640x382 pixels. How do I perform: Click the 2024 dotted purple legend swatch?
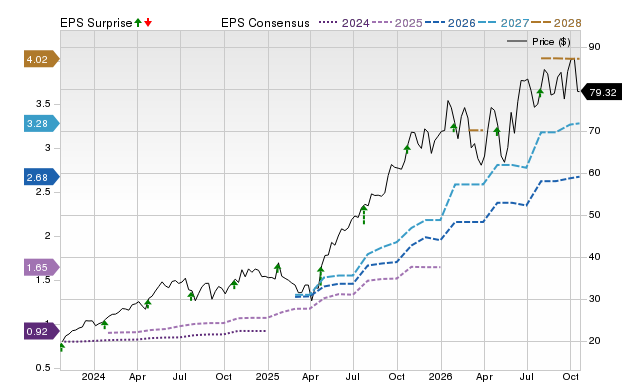(328, 23)
